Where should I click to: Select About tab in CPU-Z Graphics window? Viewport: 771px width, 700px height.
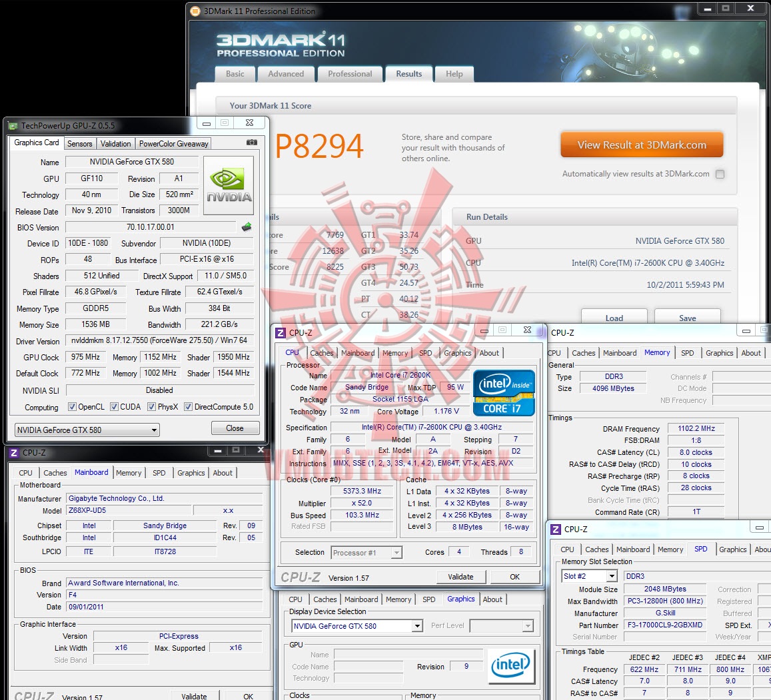pyautogui.click(x=492, y=599)
